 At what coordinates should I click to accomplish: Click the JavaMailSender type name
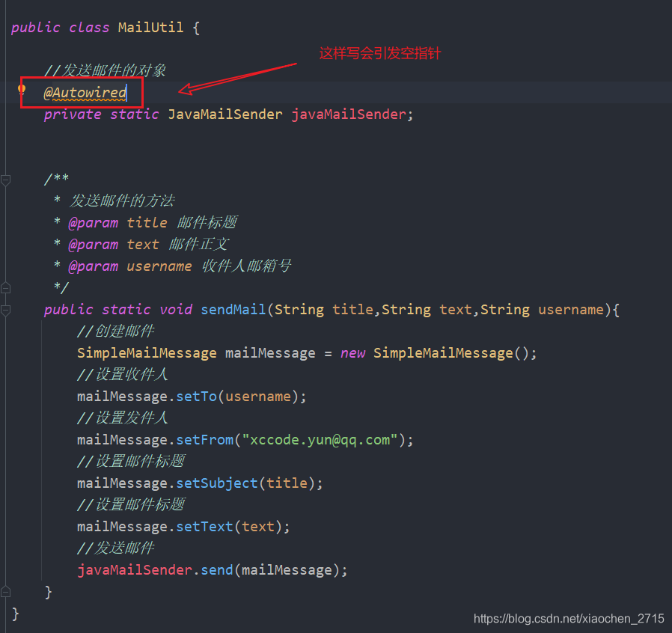pyautogui.click(x=225, y=114)
